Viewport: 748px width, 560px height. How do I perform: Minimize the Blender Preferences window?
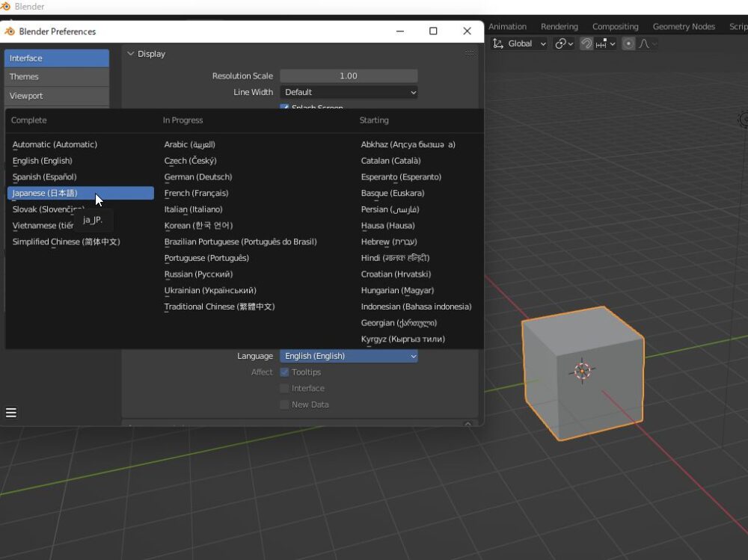coord(400,31)
